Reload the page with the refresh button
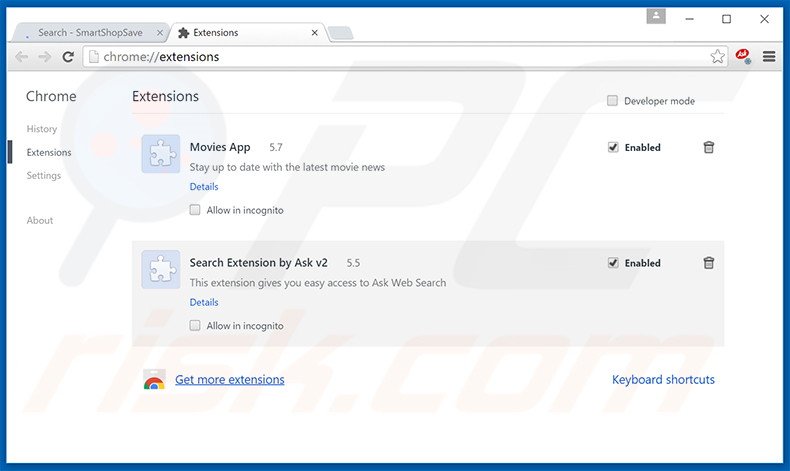This screenshot has height=471, width=790. pyautogui.click(x=68, y=57)
